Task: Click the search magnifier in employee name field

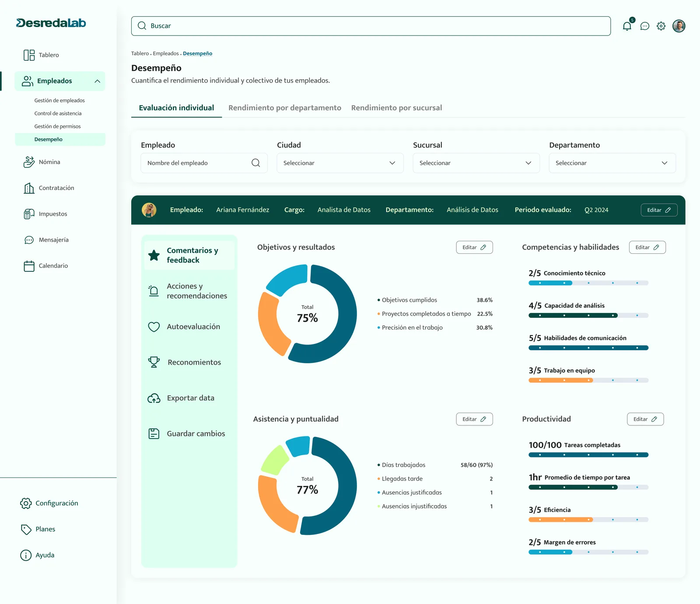Action: point(256,163)
